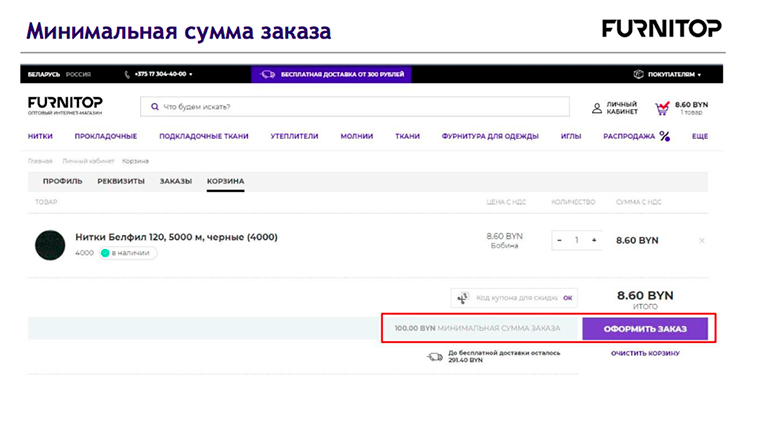The height and width of the screenshot is (431, 770).
Task: Click the Оформить заказ button
Action: click(645, 328)
